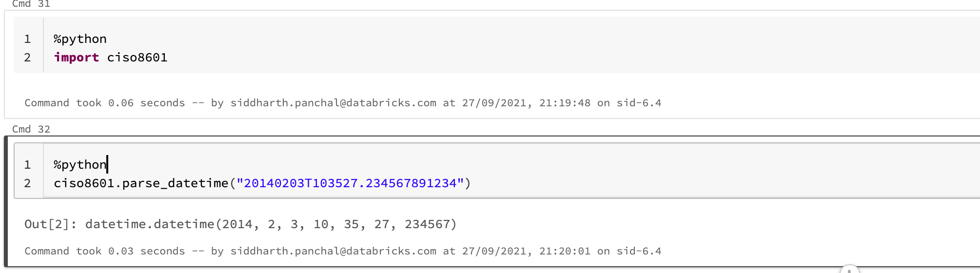Click the parse_datetime method name in Cmd 32
This screenshot has height=273, width=980.
pyautogui.click(x=175, y=183)
